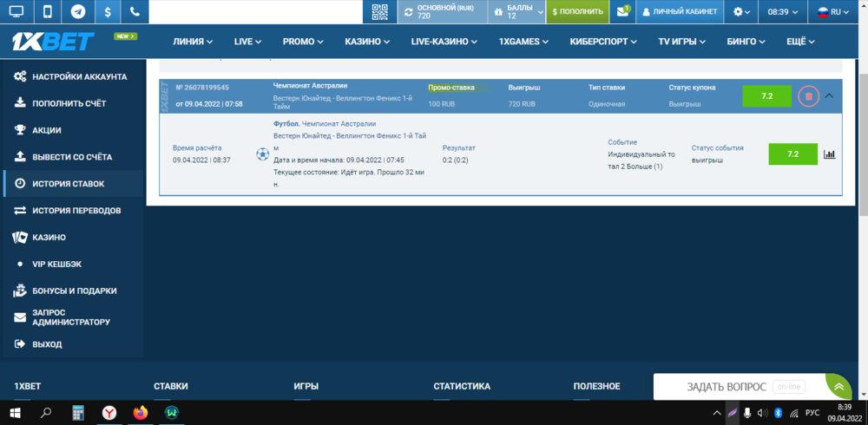Open event statistics bar chart icon
Image resolution: width=868 pixels, height=425 pixels.
(829, 154)
